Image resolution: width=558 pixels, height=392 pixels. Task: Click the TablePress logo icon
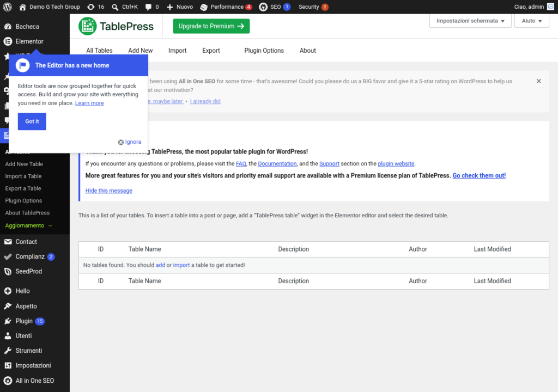click(87, 26)
